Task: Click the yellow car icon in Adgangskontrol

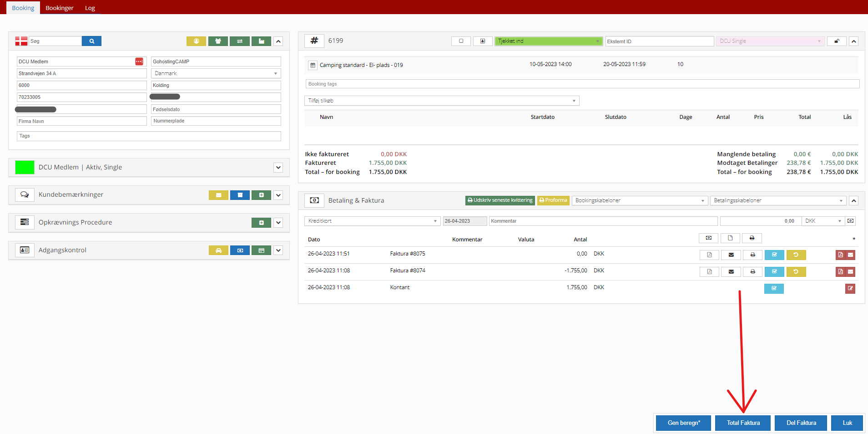Action: [x=218, y=250]
